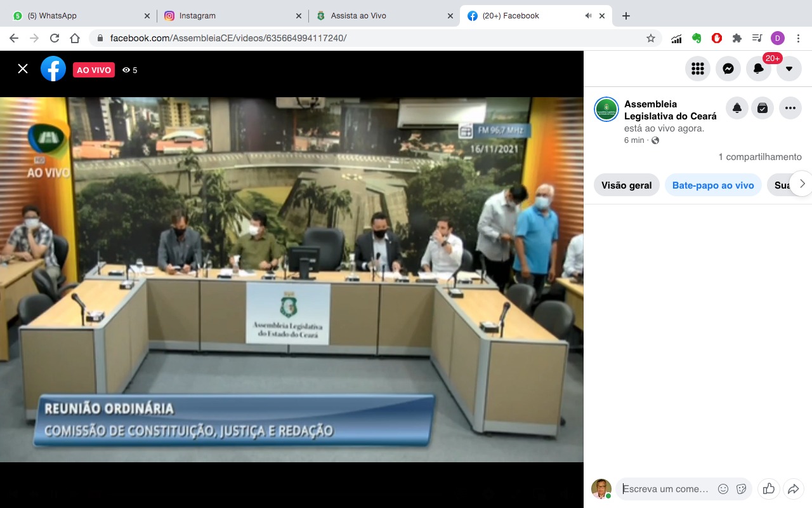This screenshot has width=812, height=508.
Task: Select the Visão geral tab
Action: click(626, 185)
